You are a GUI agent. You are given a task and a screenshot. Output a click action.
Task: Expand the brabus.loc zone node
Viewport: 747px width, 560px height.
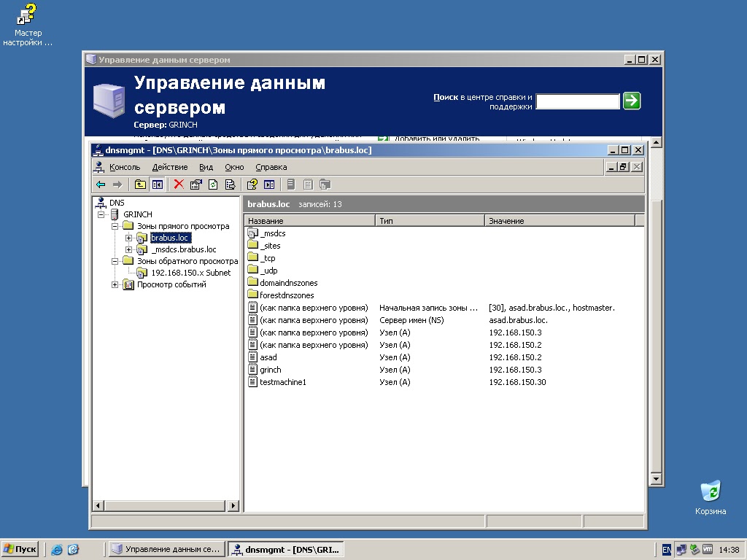pyautogui.click(x=128, y=238)
